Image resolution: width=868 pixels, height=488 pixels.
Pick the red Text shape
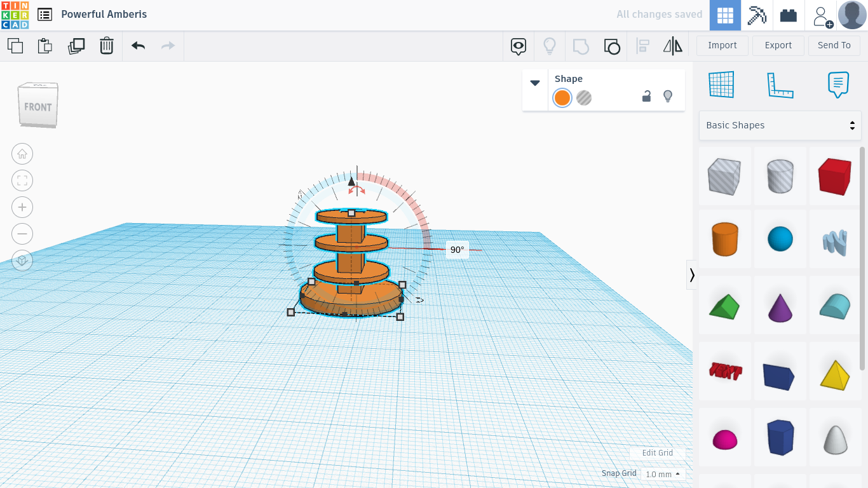click(x=725, y=371)
